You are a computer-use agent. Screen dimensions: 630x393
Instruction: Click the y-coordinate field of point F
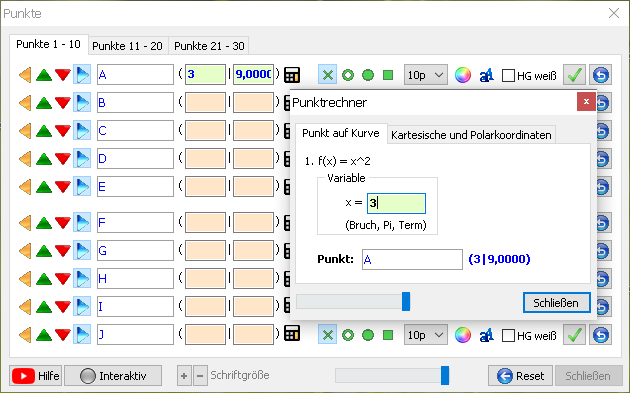coord(254,223)
